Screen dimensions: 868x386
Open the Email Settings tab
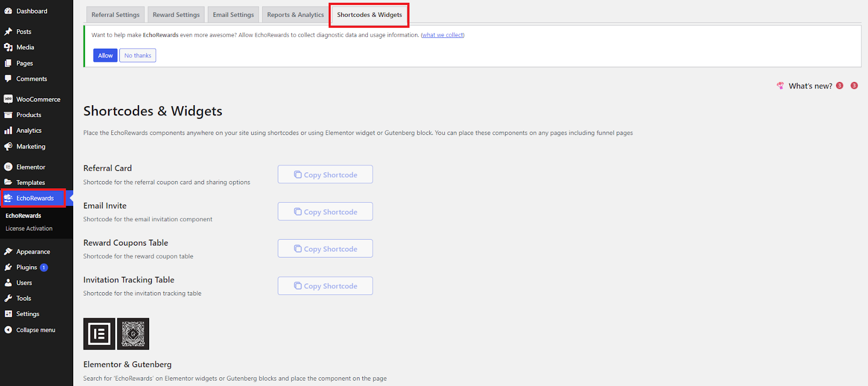(x=233, y=15)
